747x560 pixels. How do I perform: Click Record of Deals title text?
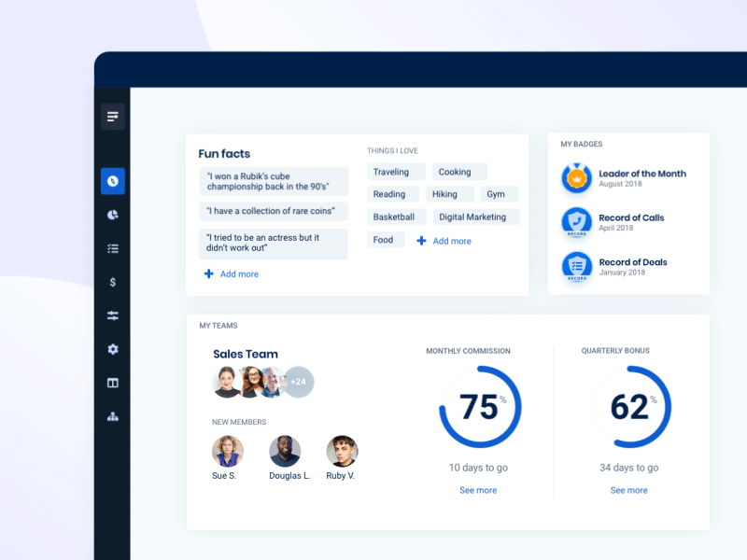pos(633,262)
